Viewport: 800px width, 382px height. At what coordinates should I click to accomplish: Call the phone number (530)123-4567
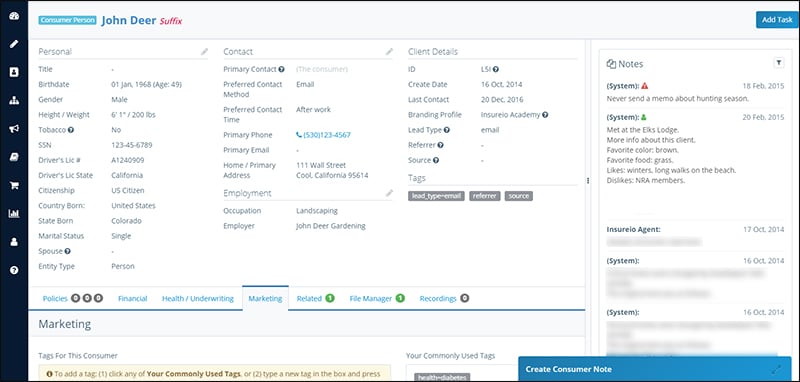tap(323, 135)
